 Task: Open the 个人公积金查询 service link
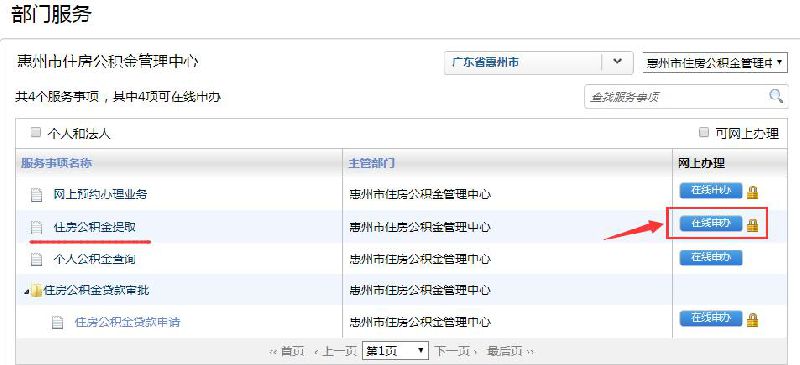click(94, 259)
